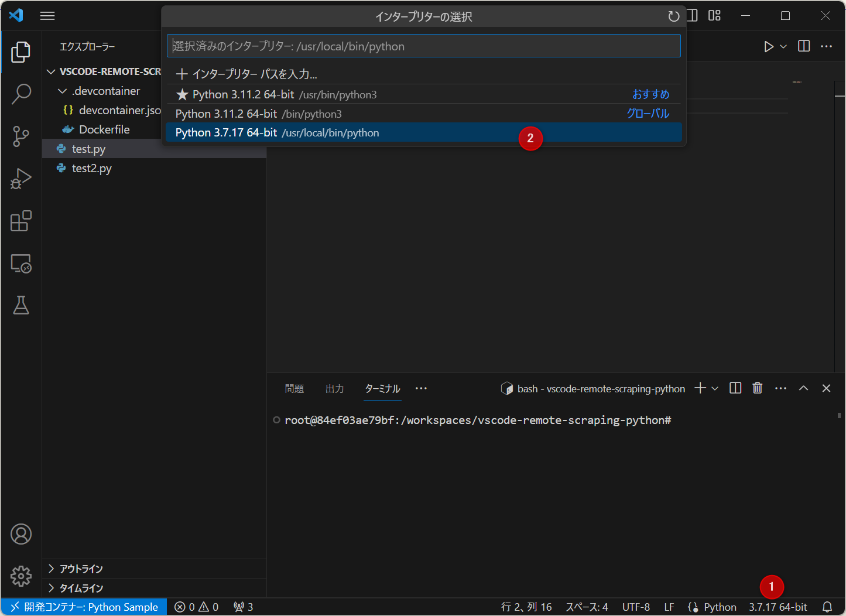Customize layout from title bar
The image size is (846, 616).
point(714,16)
